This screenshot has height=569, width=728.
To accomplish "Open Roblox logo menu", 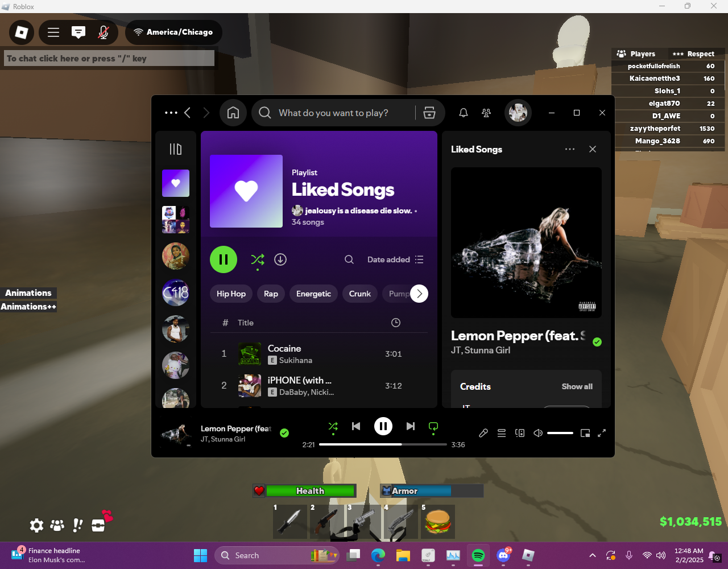I will [x=22, y=32].
